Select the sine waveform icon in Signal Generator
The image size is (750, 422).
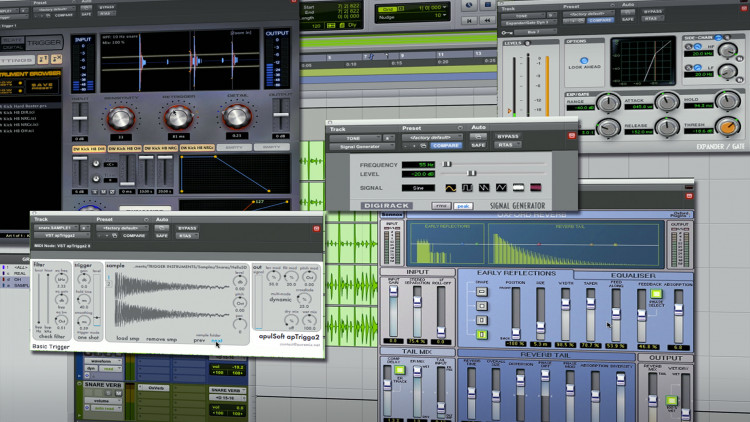pos(451,188)
